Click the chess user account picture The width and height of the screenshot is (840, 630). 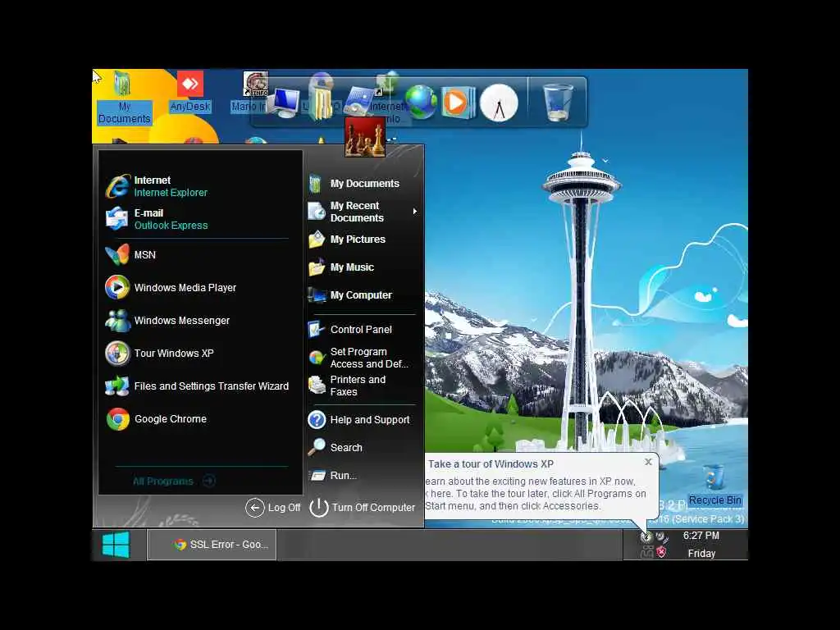[365, 137]
